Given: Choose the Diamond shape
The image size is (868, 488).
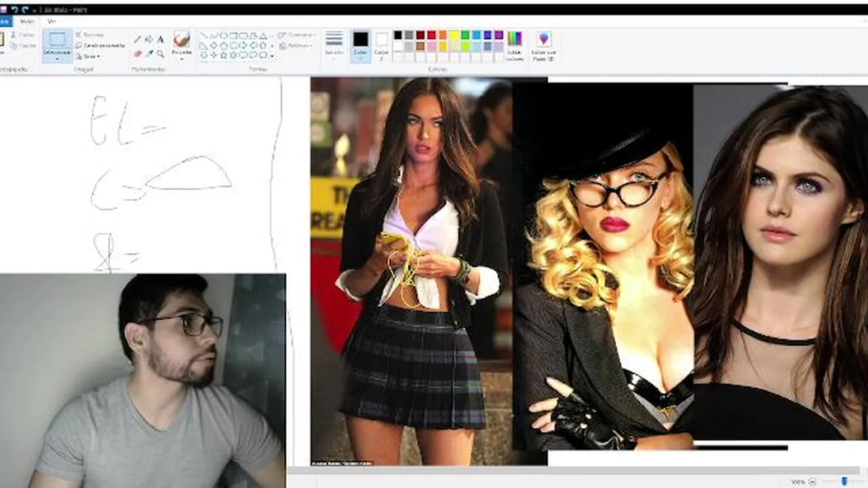Looking at the screenshot, I should tap(214, 45).
